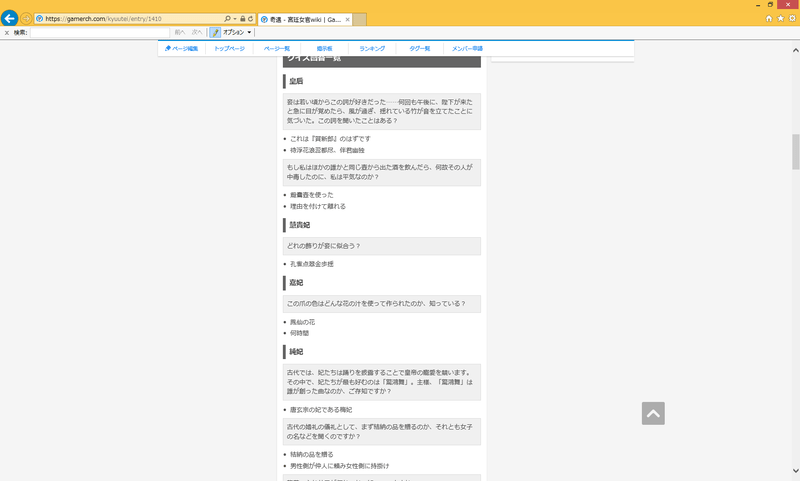The image size is (800, 481).
Task: Open the 掲示板 link
Action: [324, 48]
